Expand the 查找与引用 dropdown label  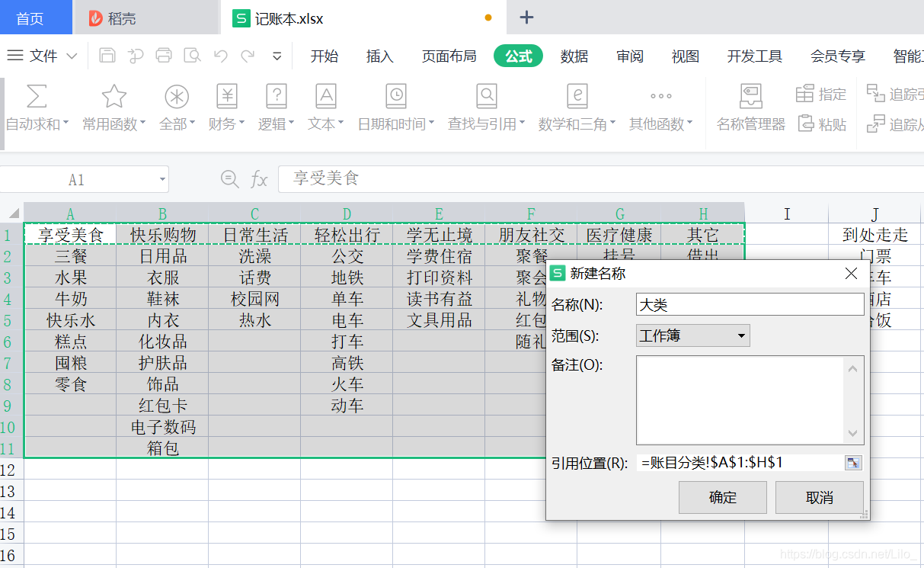487,124
